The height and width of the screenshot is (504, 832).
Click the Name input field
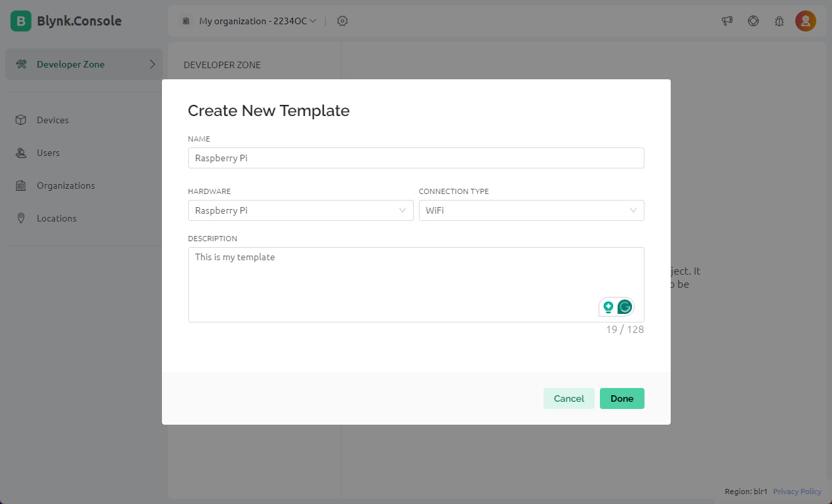tap(416, 158)
